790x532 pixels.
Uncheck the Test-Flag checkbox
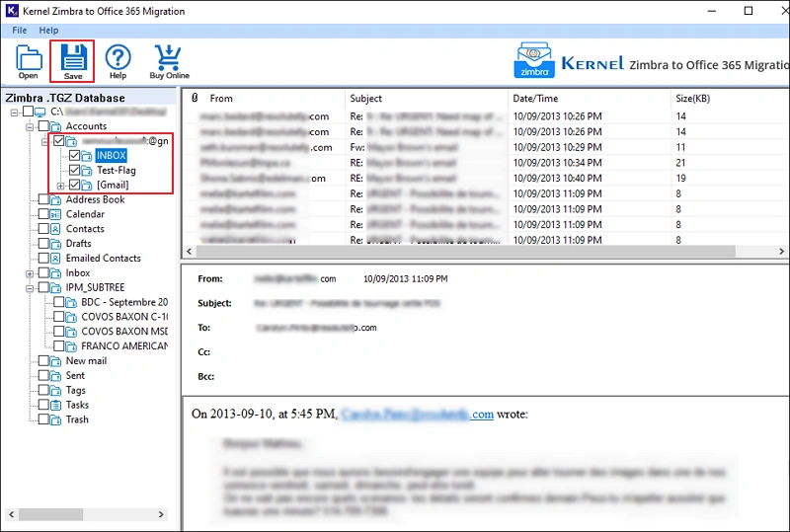(75, 170)
